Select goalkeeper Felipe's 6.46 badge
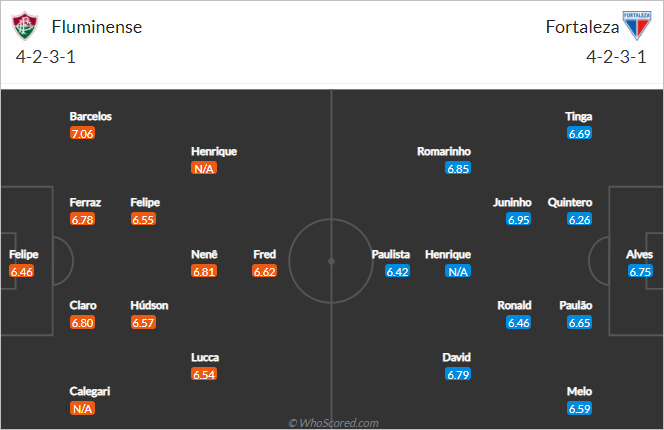 click(x=22, y=271)
